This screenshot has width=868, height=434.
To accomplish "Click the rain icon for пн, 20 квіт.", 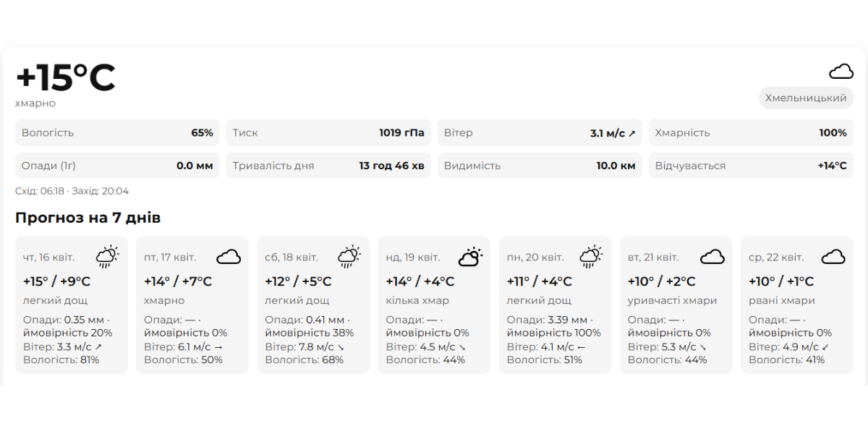I will tap(591, 257).
